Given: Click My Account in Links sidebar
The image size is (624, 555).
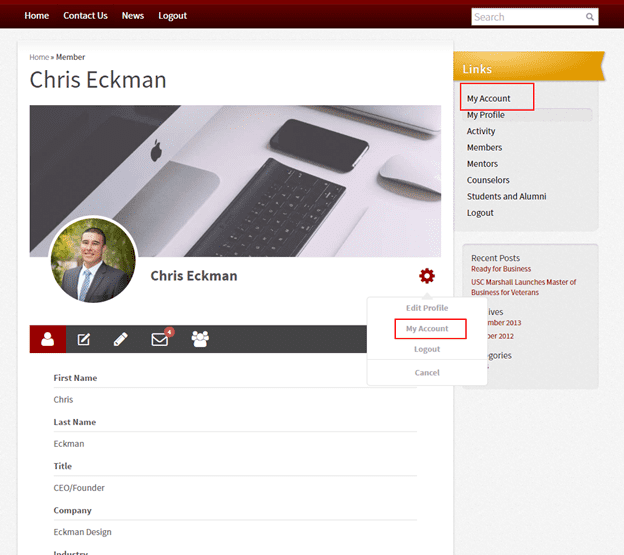Looking at the screenshot, I should click(488, 99).
